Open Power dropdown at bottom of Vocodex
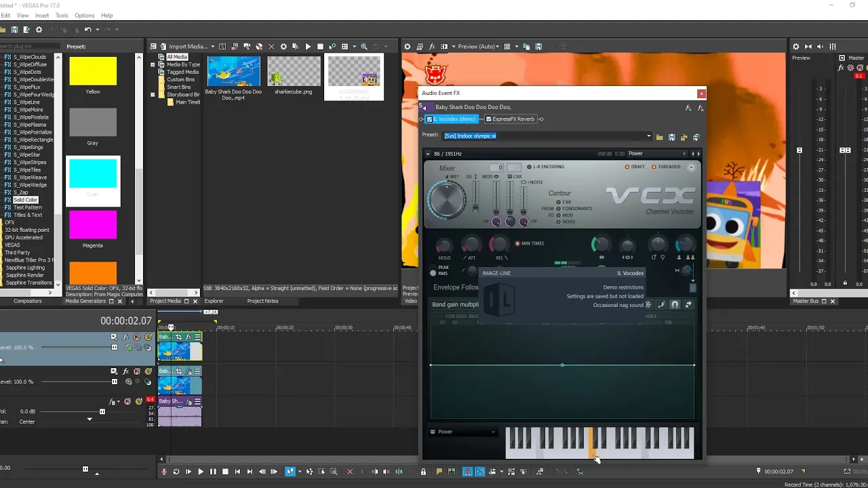This screenshot has height=488, width=868. (465, 432)
